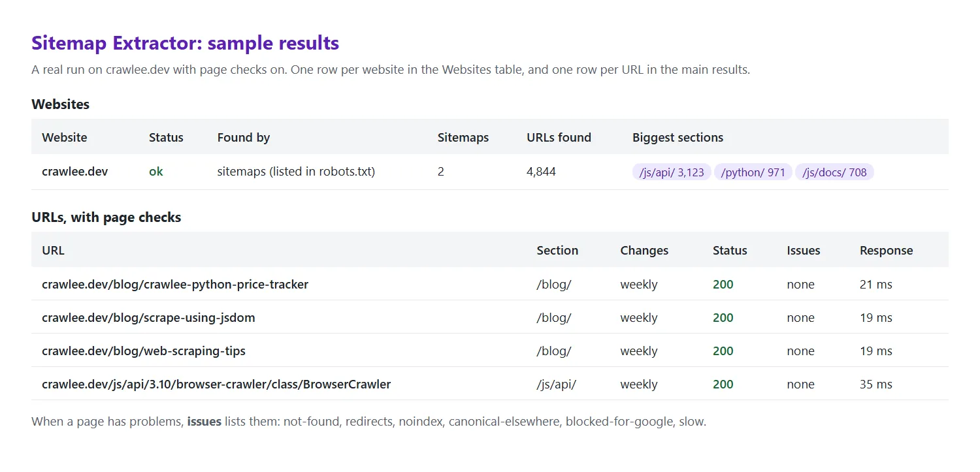Select the "Website" column header
The width and height of the screenshot is (980, 472).
(x=65, y=138)
